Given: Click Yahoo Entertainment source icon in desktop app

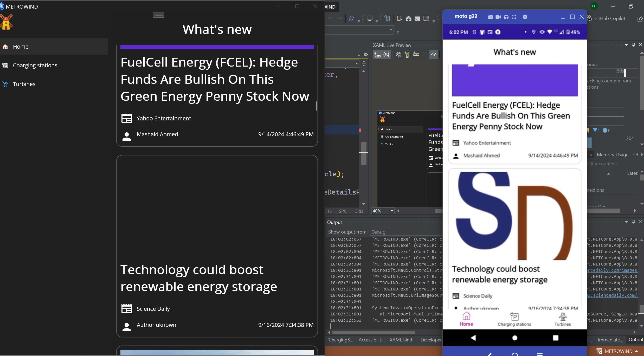Looking at the screenshot, I should (127, 119).
